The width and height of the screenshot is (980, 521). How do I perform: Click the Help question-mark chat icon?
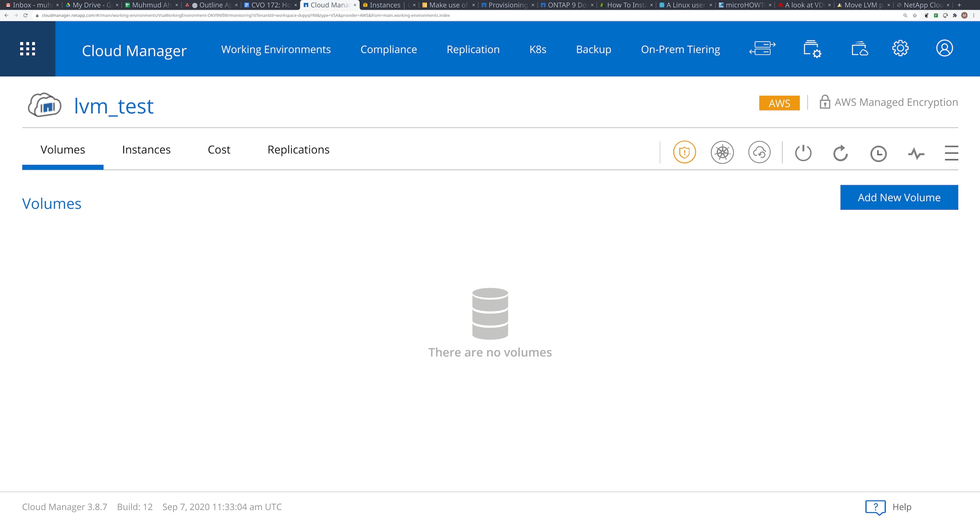click(x=875, y=507)
